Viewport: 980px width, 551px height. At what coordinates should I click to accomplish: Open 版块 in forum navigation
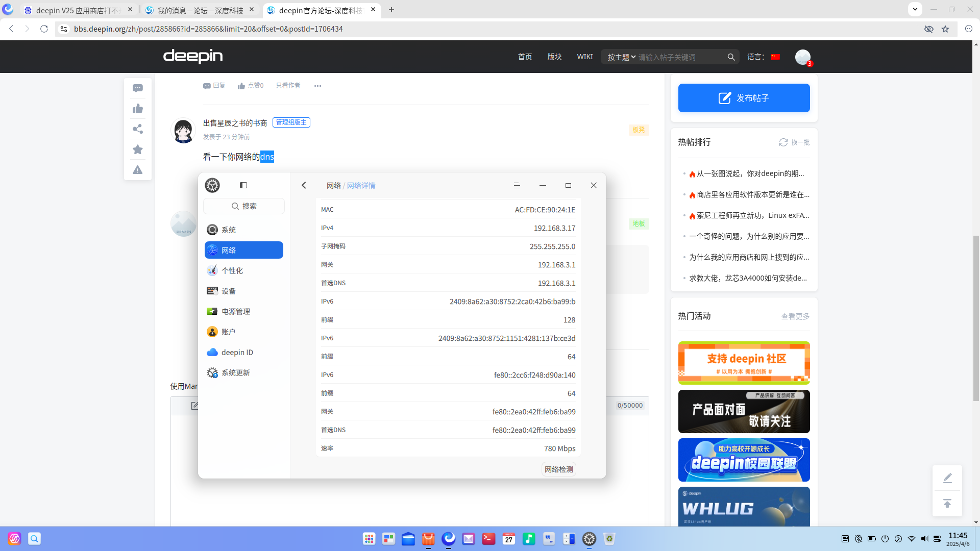click(555, 57)
